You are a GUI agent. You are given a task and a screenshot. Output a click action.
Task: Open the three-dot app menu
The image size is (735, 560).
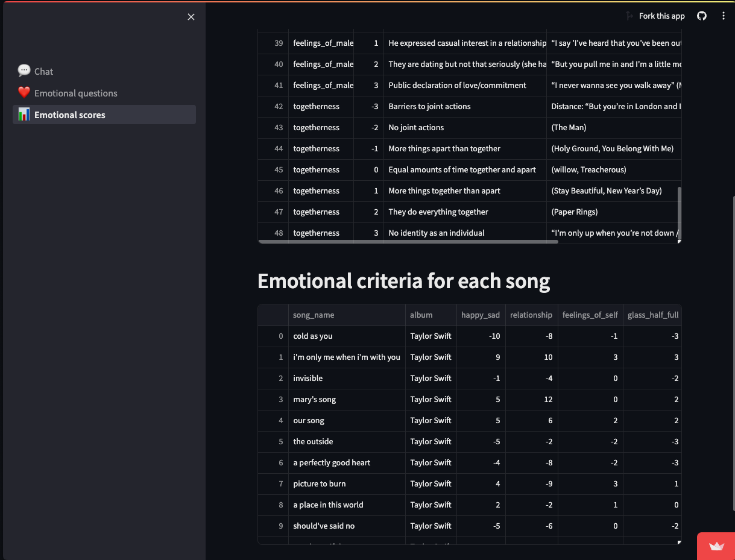pyautogui.click(x=724, y=16)
